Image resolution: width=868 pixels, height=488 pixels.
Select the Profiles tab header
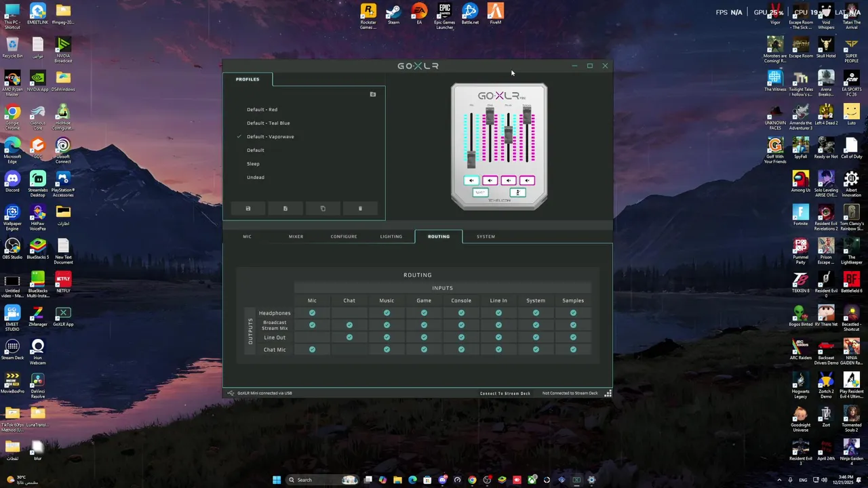click(248, 79)
